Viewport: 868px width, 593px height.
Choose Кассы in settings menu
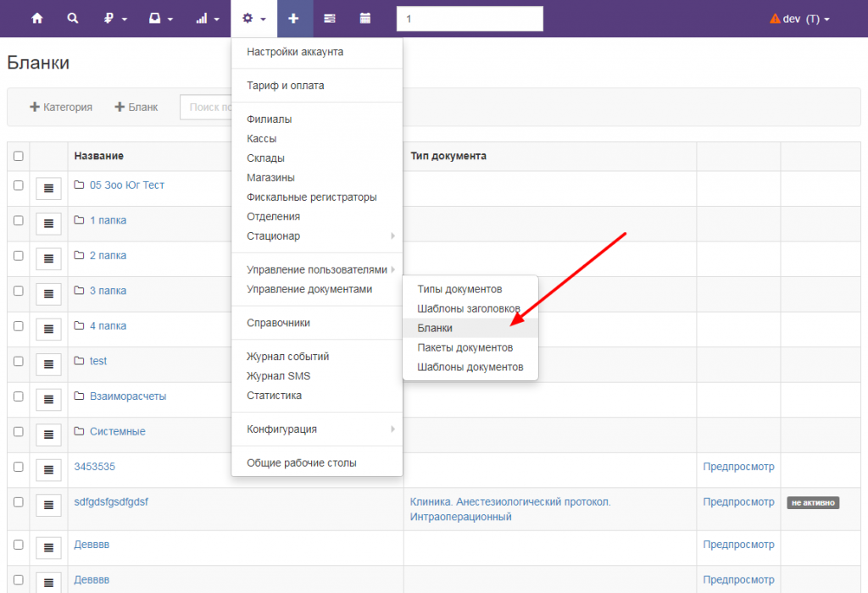pyautogui.click(x=317, y=139)
